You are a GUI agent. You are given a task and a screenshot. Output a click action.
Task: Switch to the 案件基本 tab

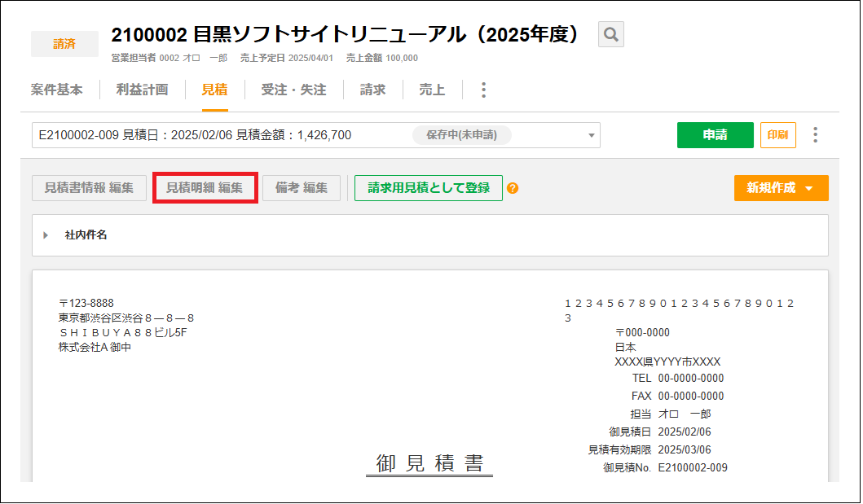click(57, 90)
